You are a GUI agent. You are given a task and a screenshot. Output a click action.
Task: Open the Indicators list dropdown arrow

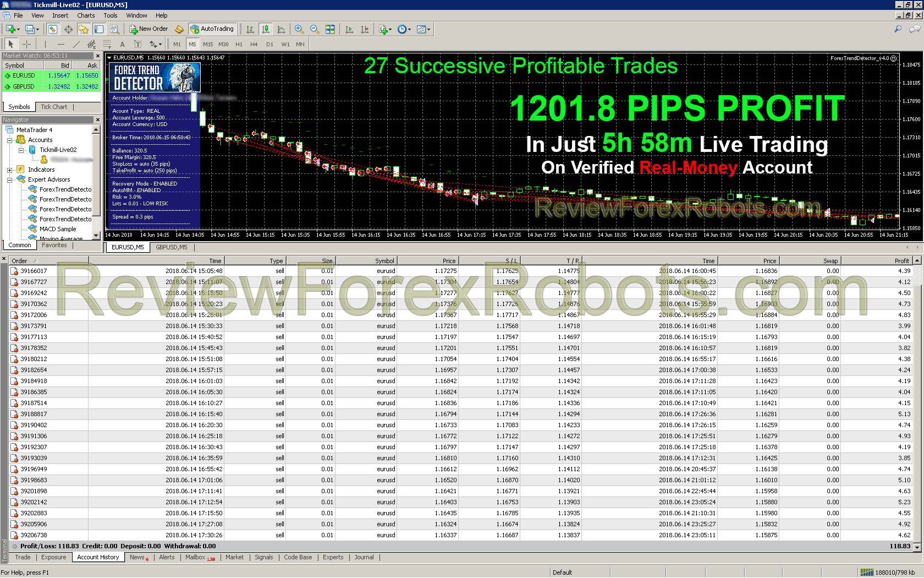coord(391,30)
